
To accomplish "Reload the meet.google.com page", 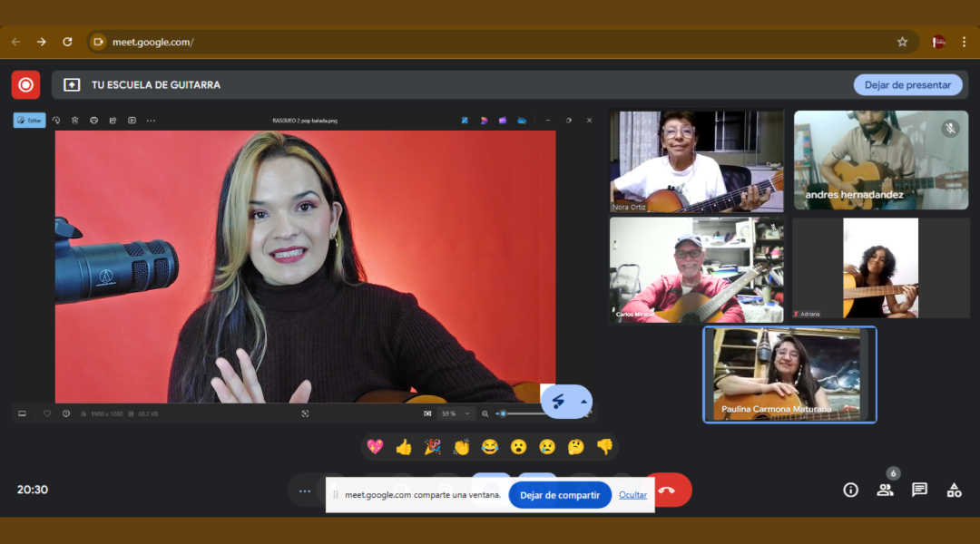I will coord(67,42).
